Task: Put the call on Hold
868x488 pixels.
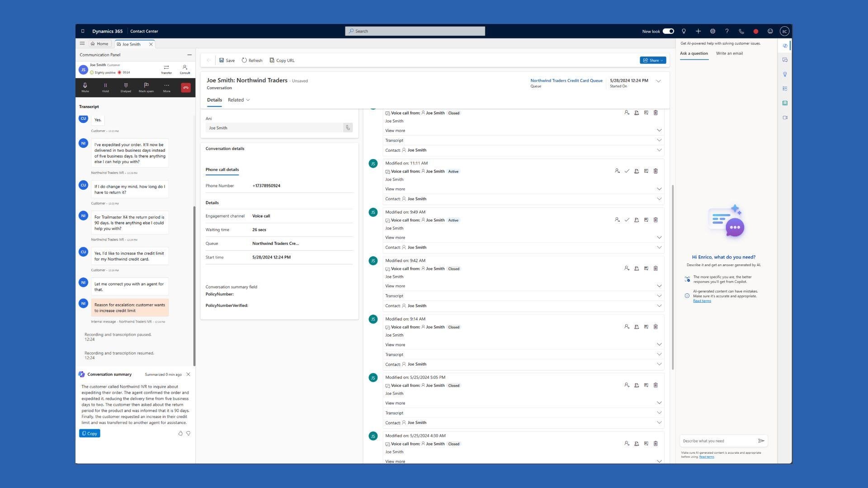Action: [105, 87]
